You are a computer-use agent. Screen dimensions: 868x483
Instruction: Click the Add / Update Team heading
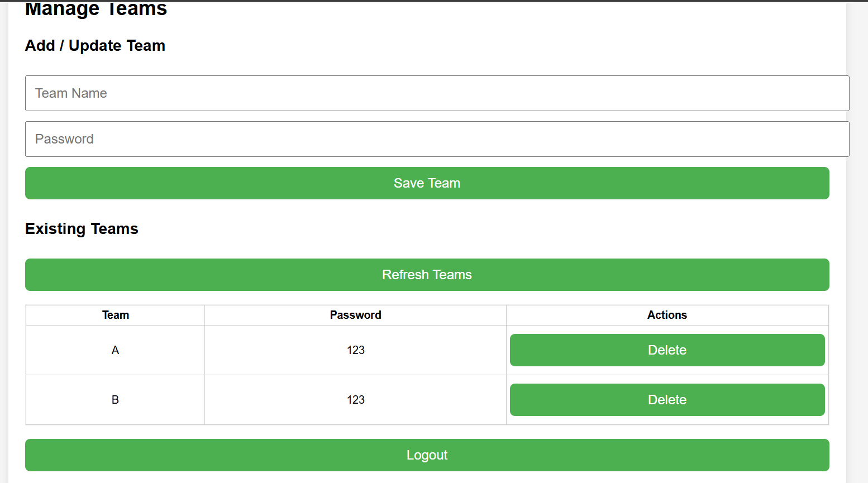click(95, 46)
